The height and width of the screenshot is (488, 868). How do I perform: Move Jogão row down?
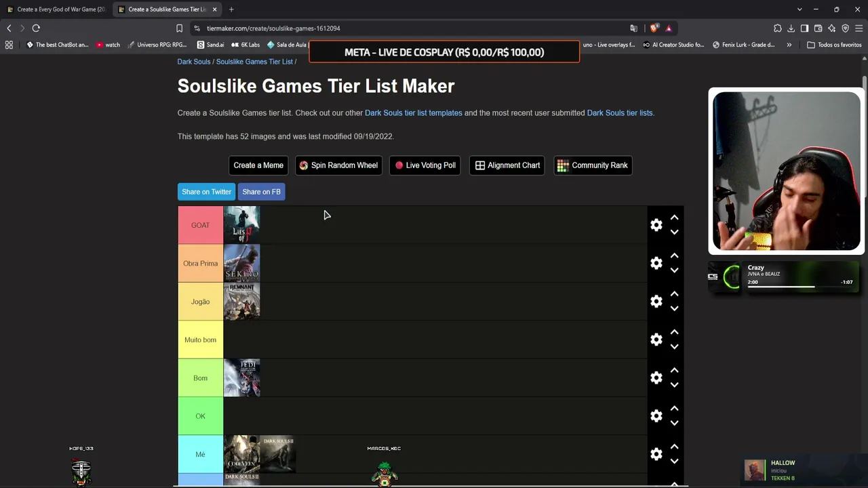coord(674,308)
